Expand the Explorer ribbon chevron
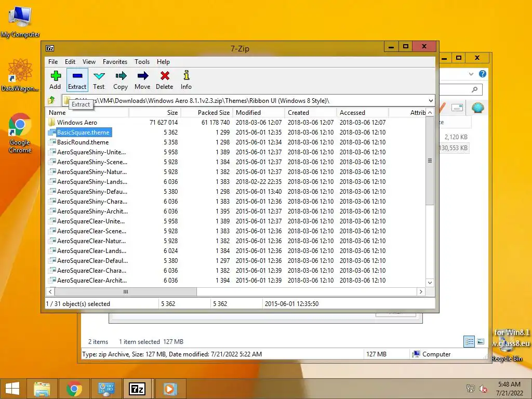This screenshot has width=532, height=399. (x=471, y=74)
